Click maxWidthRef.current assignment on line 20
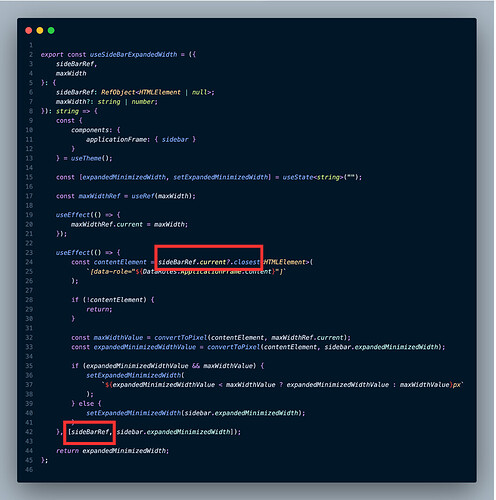 [129, 224]
